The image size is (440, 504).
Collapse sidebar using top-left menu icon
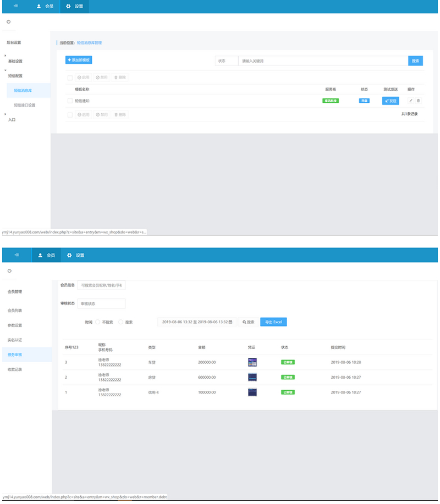point(15,7)
